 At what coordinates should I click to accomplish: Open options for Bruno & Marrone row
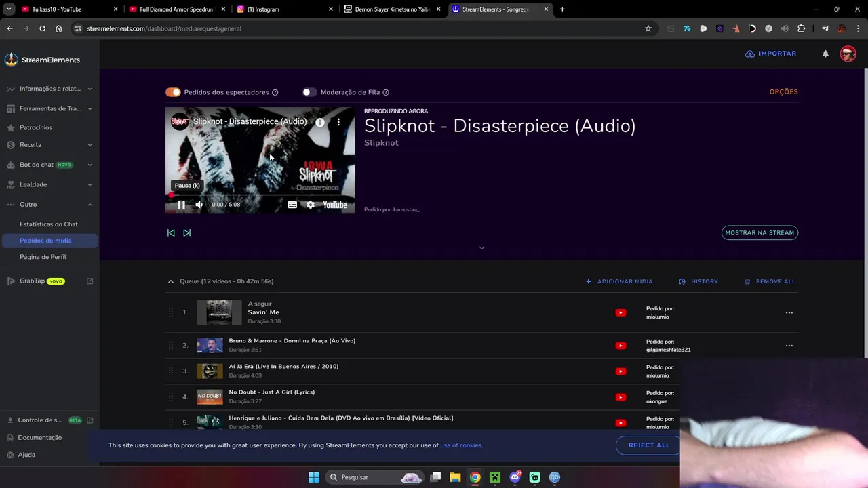tap(789, 346)
